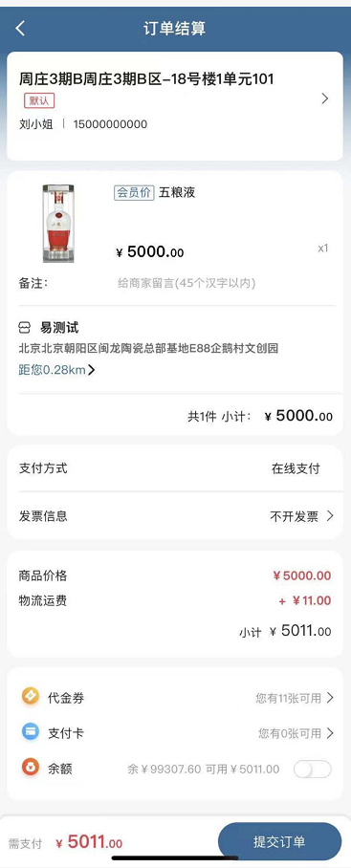Tap the orange voucher coupon icon

(30, 696)
